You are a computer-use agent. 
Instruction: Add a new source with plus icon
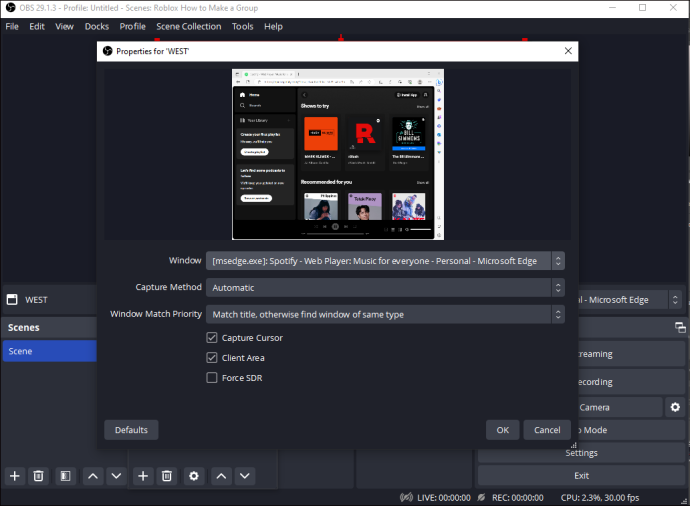(x=143, y=476)
